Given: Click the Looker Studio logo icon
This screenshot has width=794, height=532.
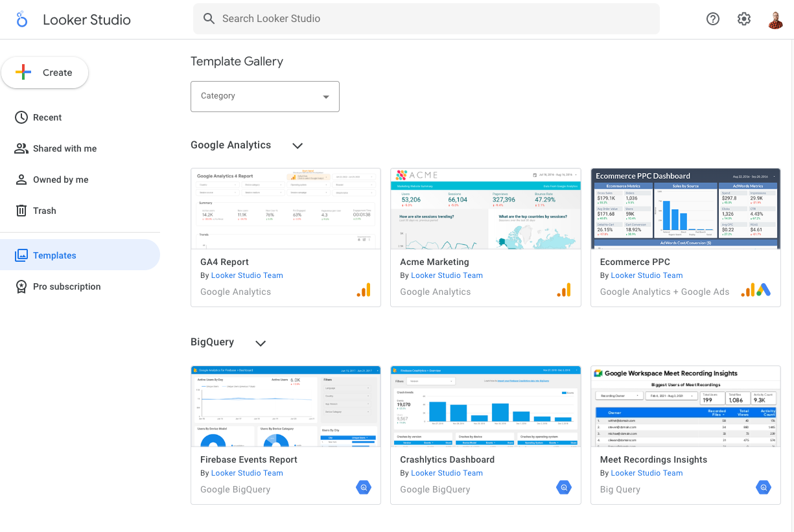Looking at the screenshot, I should click(22, 19).
